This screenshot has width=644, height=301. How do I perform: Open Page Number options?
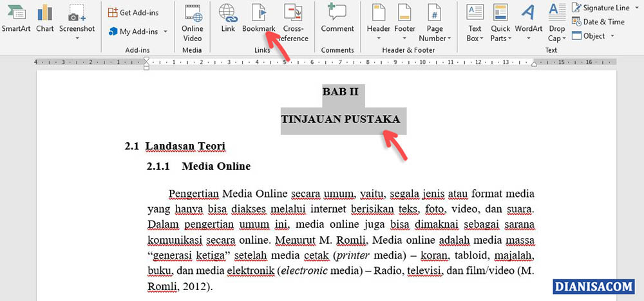tap(435, 23)
